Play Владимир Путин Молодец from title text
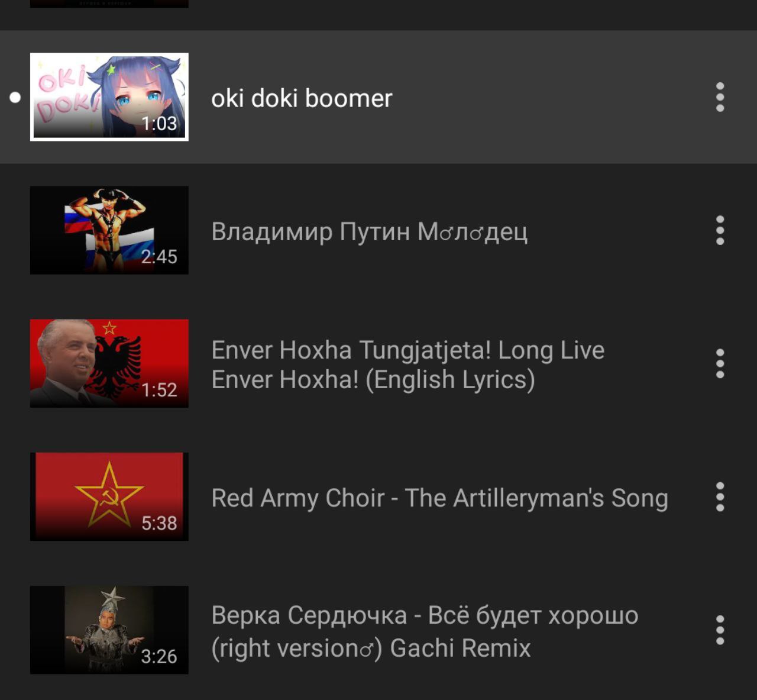Screen dimensions: 757x700 point(369,231)
